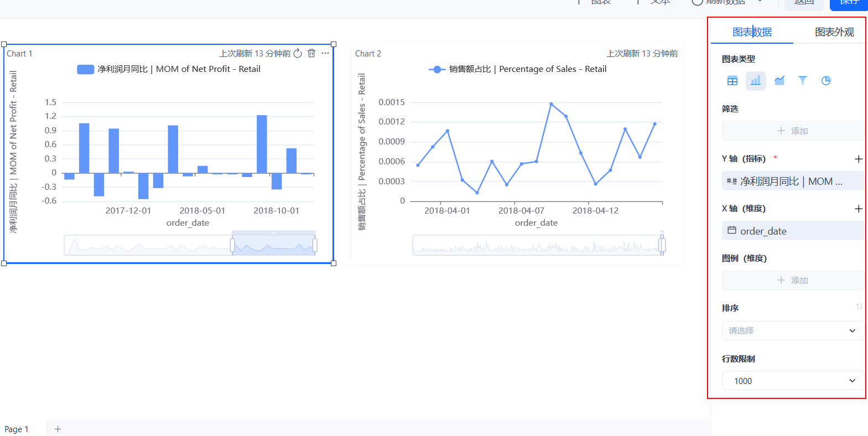Select the table chart type icon
Viewport: 868px width, 436px height.
tap(732, 81)
